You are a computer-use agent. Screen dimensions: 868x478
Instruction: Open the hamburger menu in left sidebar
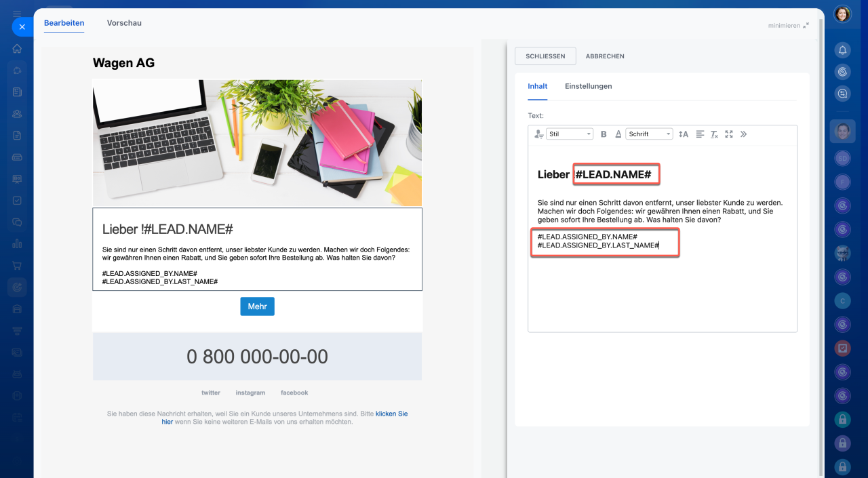pyautogui.click(x=17, y=14)
